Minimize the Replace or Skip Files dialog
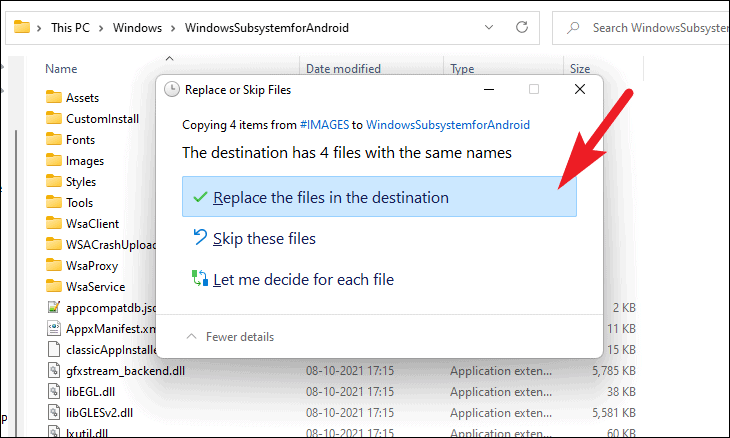 489,89
